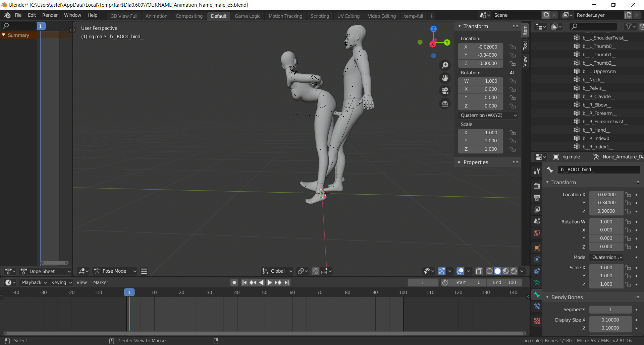Click the Y axis on navigation gizmo
644x345 pixels.
point(447,43)
